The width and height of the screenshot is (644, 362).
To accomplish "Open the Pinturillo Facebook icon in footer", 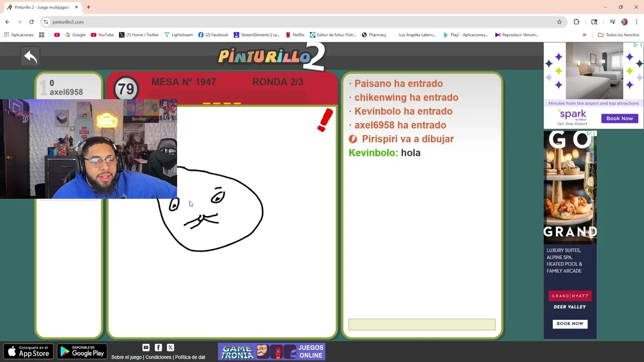I will click(x=158, y=347).
